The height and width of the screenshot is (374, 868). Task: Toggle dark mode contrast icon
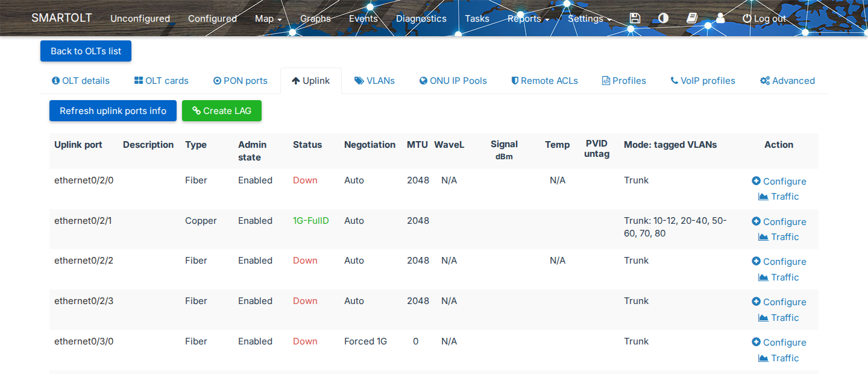point(663,18)
